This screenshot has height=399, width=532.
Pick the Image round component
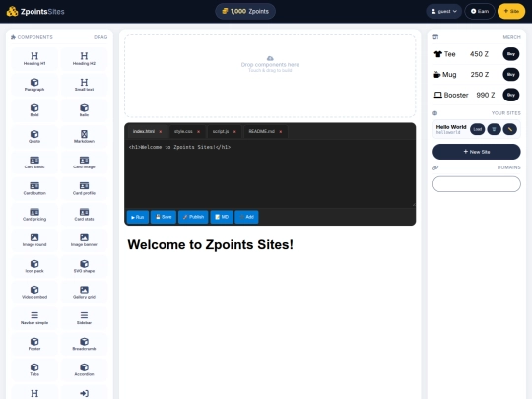click(34, 240)
